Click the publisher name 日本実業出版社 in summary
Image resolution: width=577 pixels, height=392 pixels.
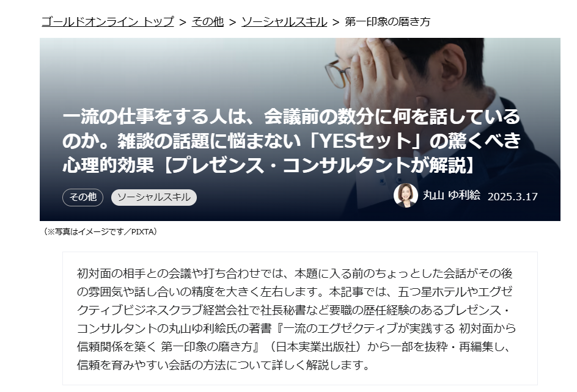pyautogui.click(x=316, y=347)
